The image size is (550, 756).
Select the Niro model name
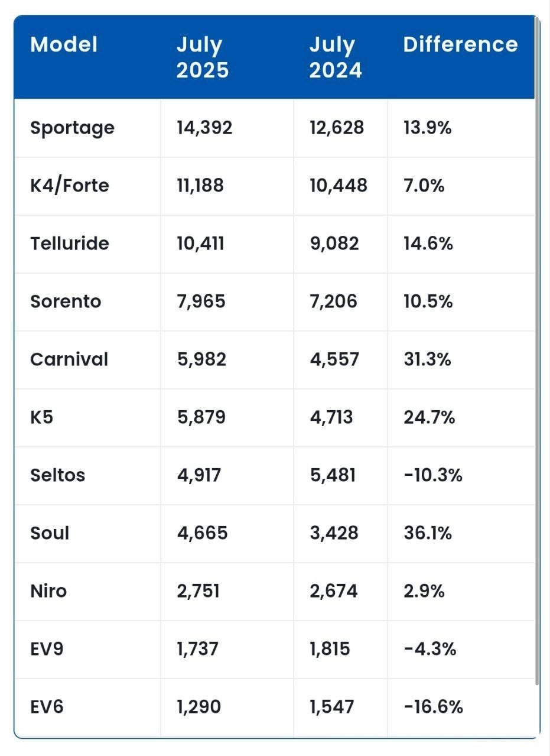(x=48, y=591)
